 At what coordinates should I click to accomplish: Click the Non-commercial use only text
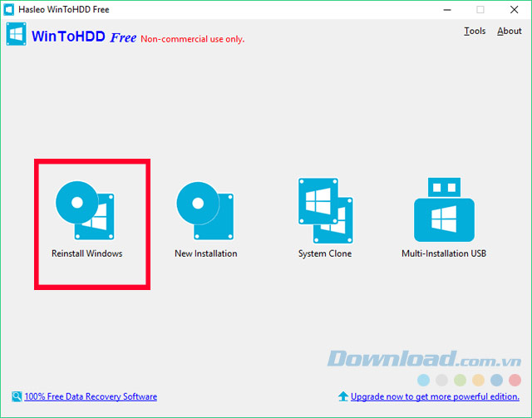pos(192,39)
